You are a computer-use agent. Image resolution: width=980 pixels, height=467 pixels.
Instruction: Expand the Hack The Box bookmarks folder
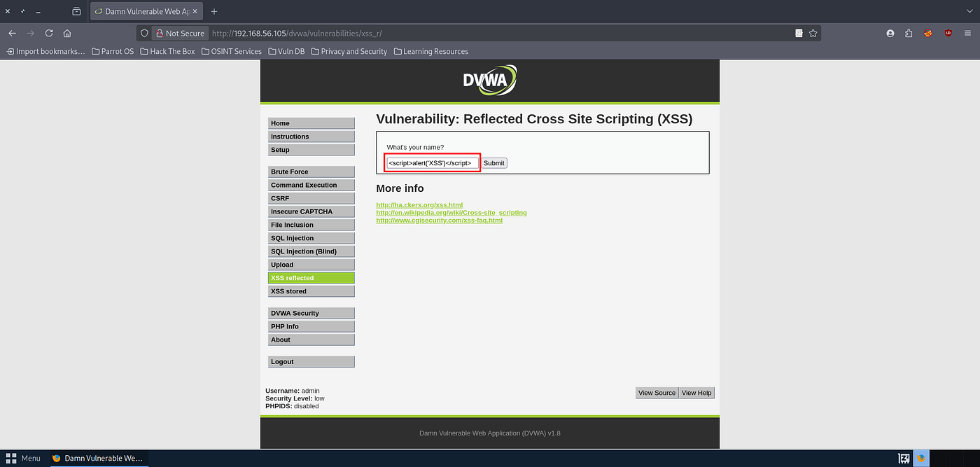167,51
